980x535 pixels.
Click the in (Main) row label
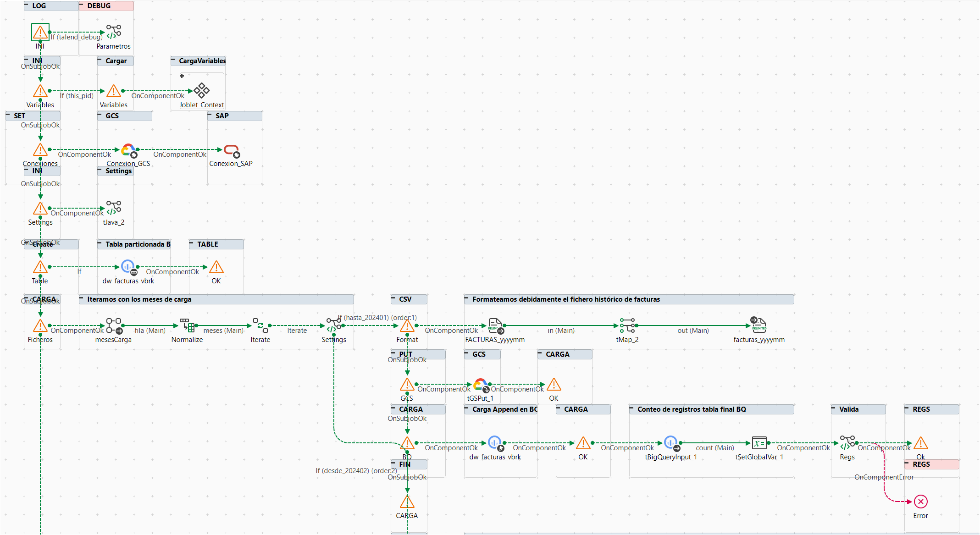click(561, 331)
